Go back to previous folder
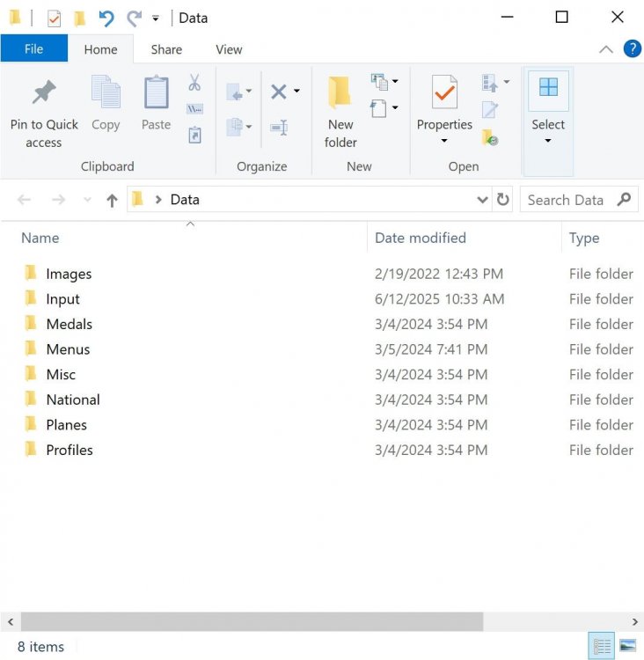Image resolution: width=644 pixels, height=660 pixels. coord(24,200)
